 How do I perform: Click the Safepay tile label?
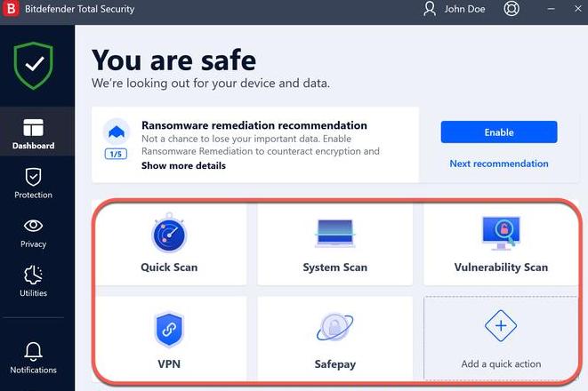pyautogui.click(x=334, y=364)
